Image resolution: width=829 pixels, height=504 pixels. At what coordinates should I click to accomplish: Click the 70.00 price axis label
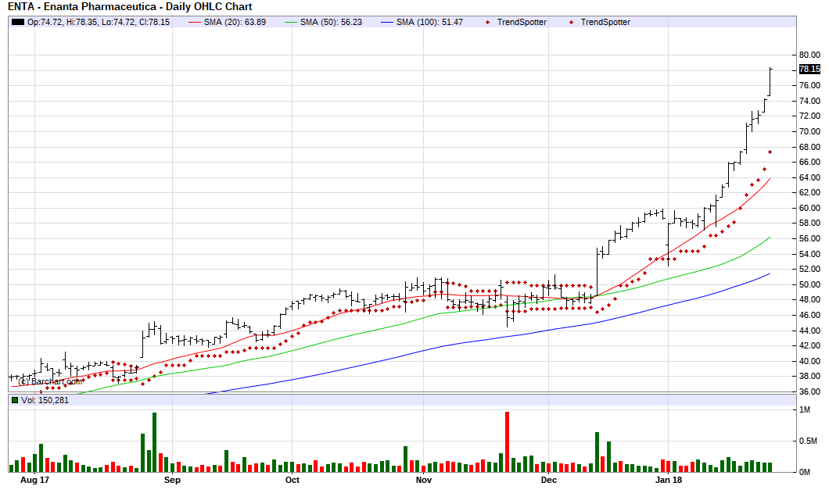coord(809,131)
